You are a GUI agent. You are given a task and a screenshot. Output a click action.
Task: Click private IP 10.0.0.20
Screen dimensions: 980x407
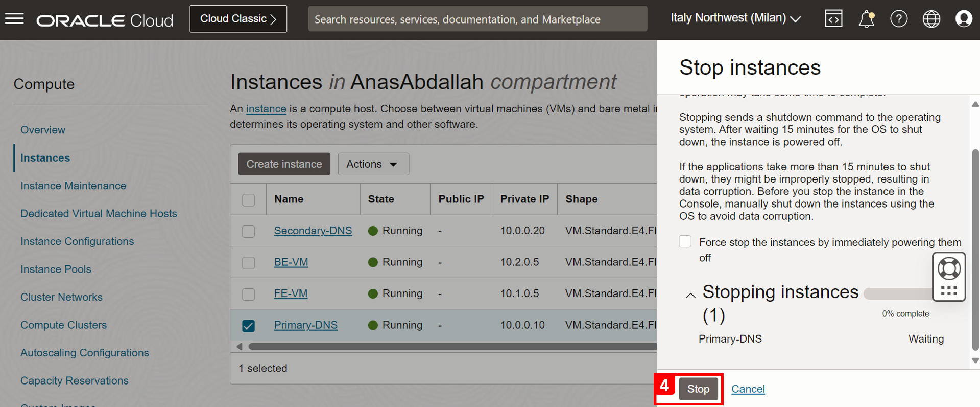coord(522,231)
